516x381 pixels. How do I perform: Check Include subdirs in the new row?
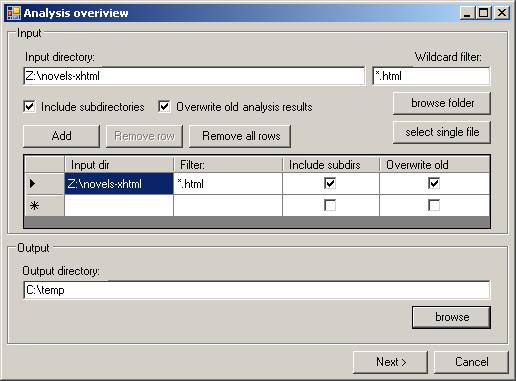[x=330, y=205]
